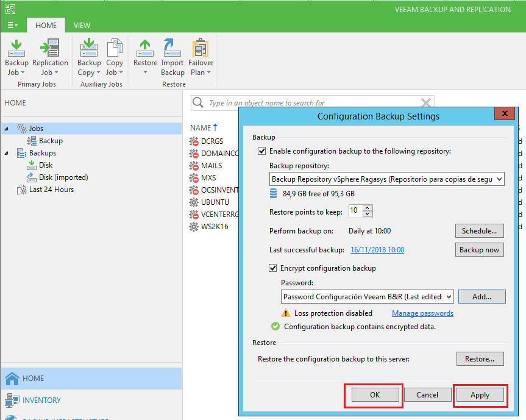Click the Import Backup icon

[172, 55]
